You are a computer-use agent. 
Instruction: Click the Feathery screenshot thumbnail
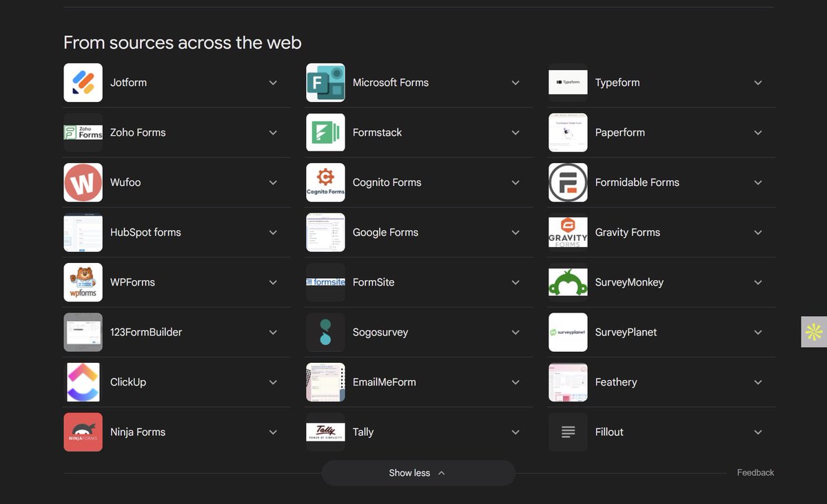(568, 382)
